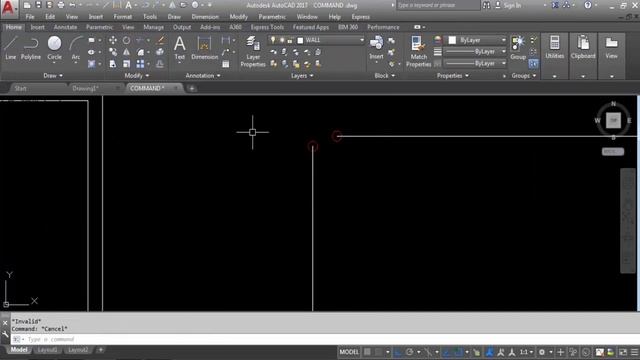Activate the Array tool
Screen dimensions: 640x360
click(x=140, y=64)
